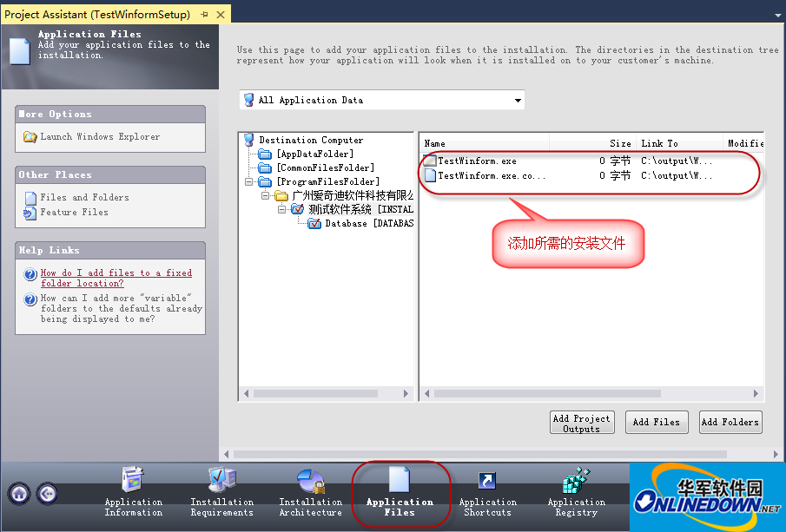Click the Launch Windows Explorer link
This screenshot has height=532, width=786.
(x=100, y=137)
